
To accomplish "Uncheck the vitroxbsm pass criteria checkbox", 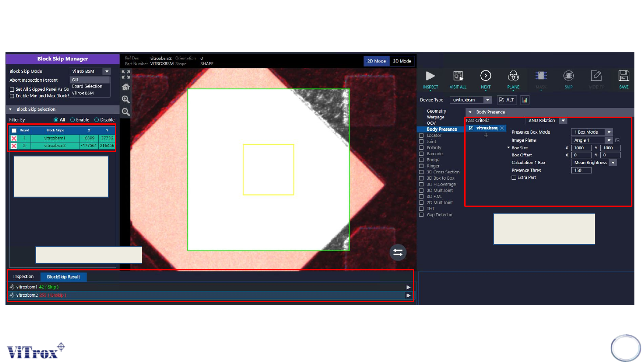I will pyautogui.click(x=471, y=128).
